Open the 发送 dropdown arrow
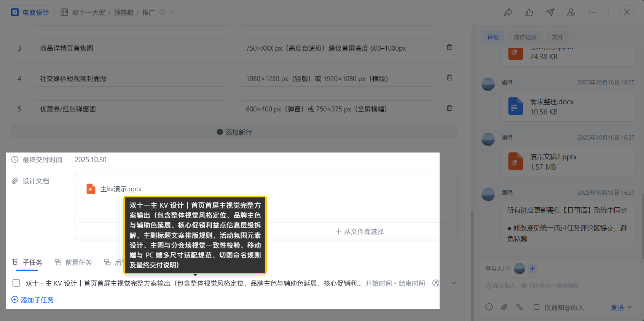This screenshot has width=644, height=321. pyautogui.click(x=630, y=307)
